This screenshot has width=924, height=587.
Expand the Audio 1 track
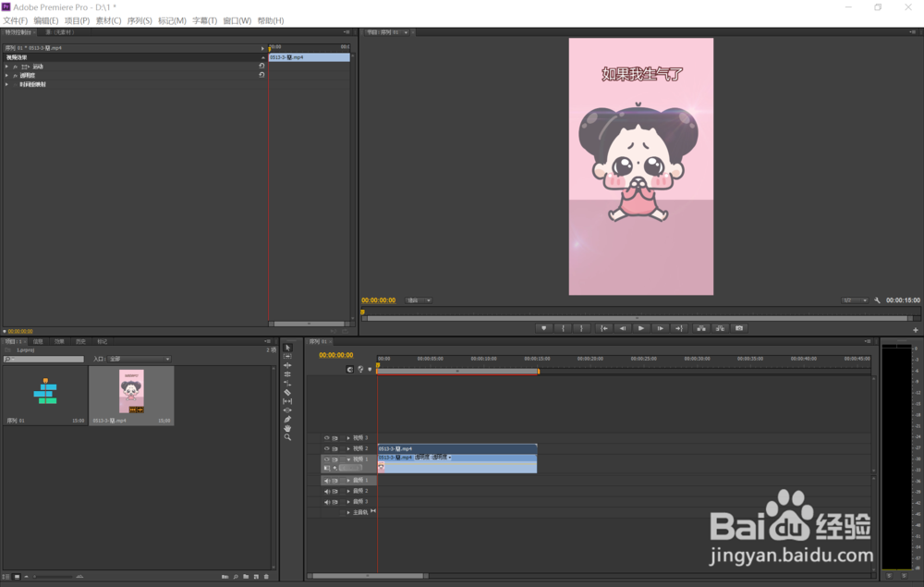click(x=348, y=481)
